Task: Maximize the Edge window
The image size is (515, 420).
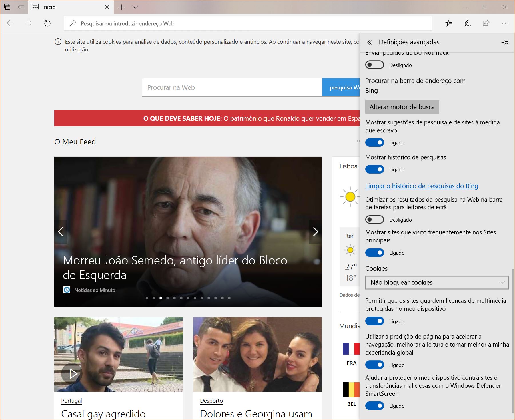Action: tap(485, 7)
